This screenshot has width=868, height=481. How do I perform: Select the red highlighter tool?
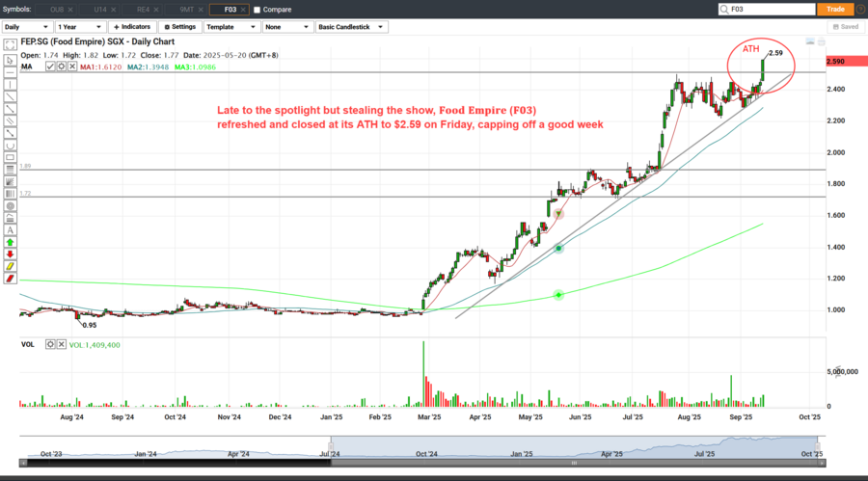coord(10,279)
